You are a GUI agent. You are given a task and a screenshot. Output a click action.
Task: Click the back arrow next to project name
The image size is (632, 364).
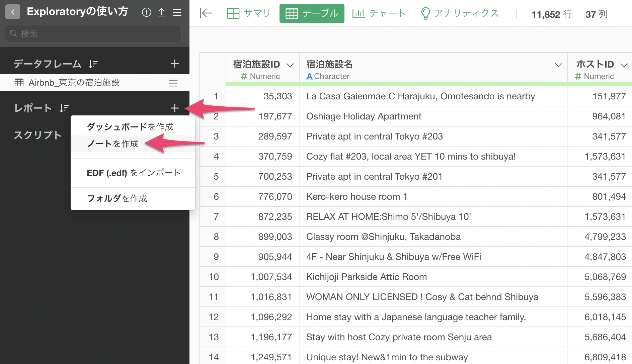tap(13, 12)
